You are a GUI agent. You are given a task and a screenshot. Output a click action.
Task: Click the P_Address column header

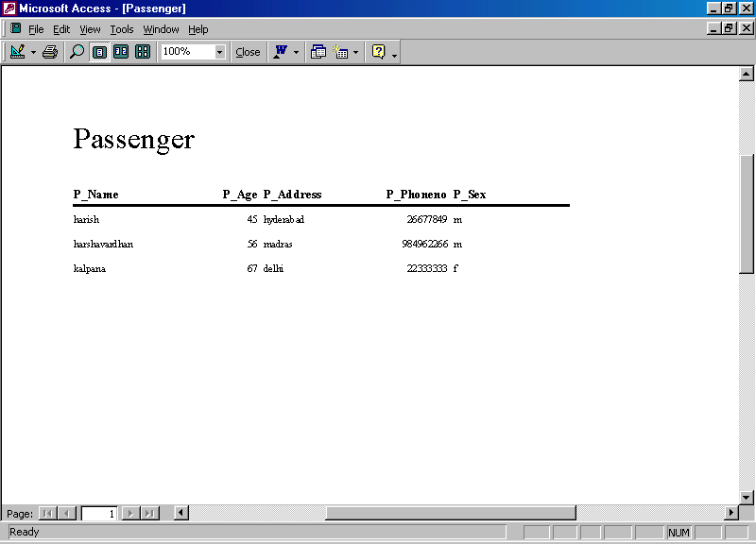click(x=292, y=195)
